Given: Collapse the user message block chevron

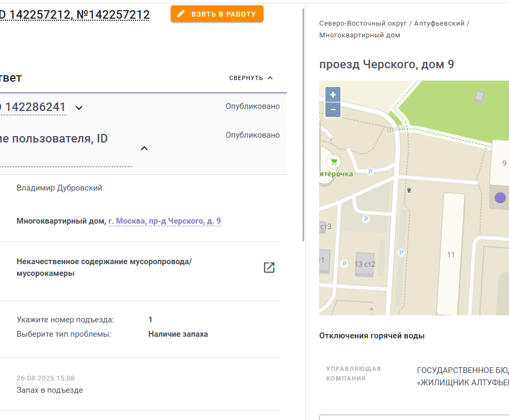Looking at the screenshot, I should (144, 148).
